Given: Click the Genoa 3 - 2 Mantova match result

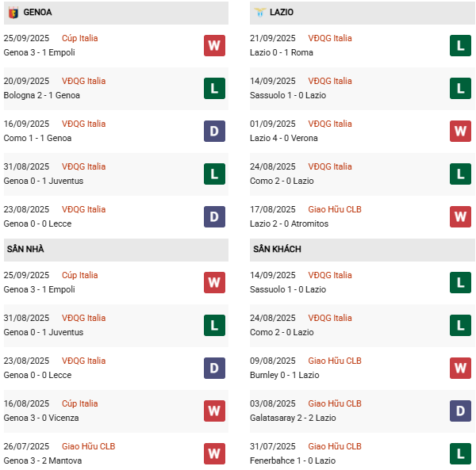Looking at the screenshot, I should 43,460.
